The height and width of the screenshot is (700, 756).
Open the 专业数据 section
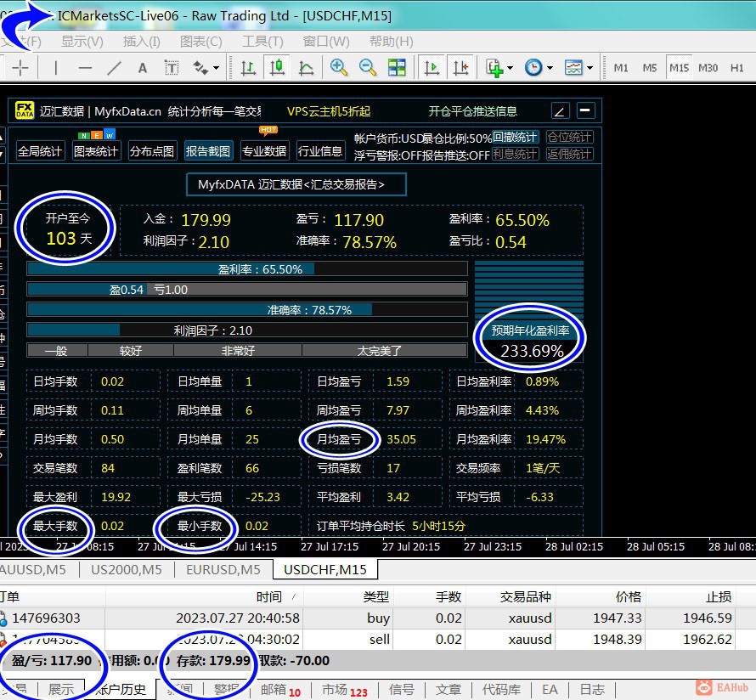(x=263, y=151)
